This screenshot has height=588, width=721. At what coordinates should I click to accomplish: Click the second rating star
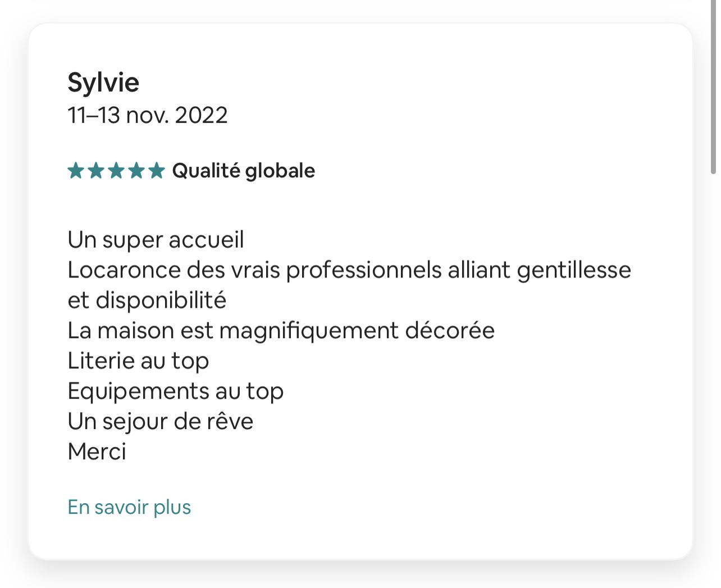(x=96, y=170)
